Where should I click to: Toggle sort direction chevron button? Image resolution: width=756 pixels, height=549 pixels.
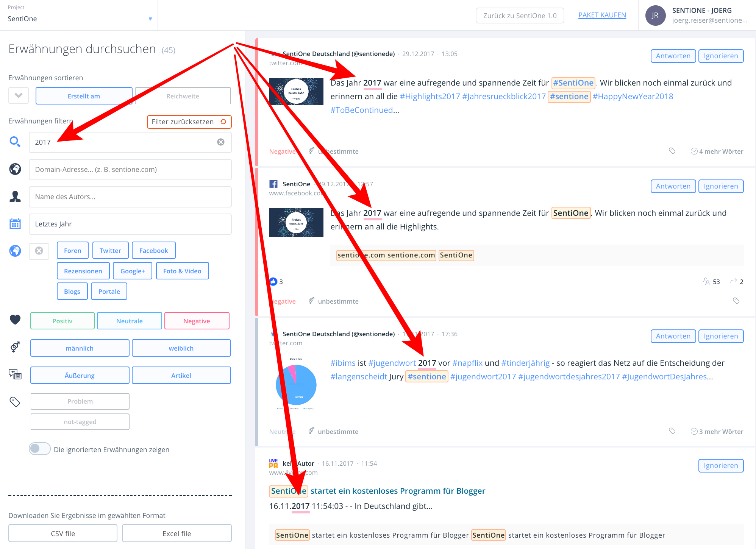(x=19, y=95)
